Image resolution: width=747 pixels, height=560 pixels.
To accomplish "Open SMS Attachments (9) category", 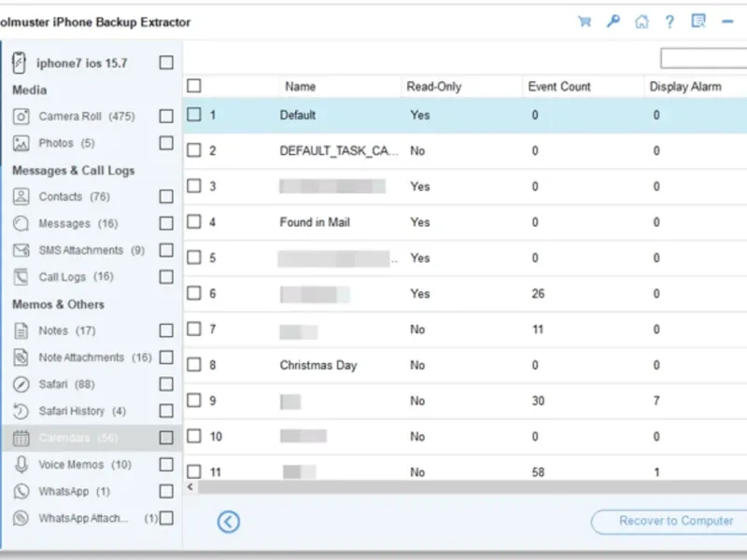I will click(92, 250).
